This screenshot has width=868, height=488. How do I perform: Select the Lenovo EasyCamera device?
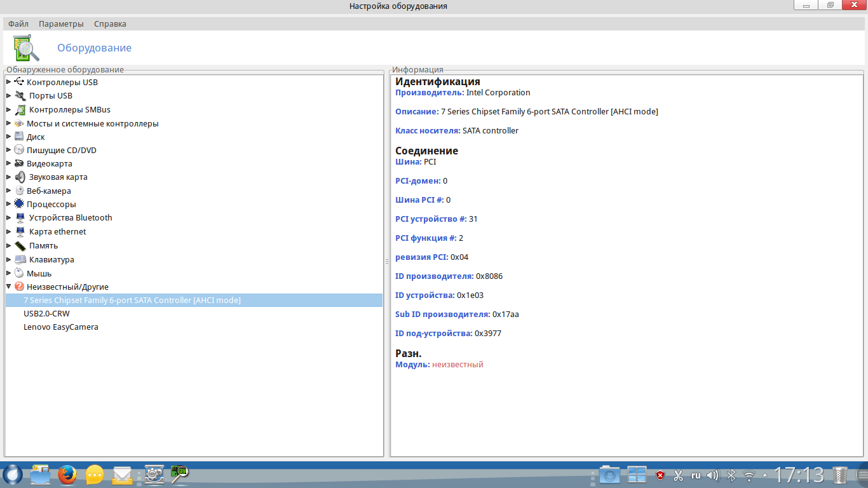[61, 327]
